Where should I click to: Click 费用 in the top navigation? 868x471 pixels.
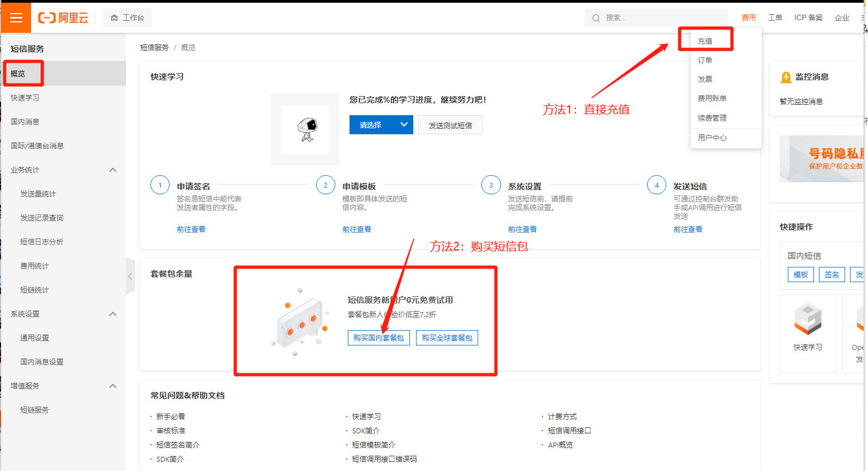tap(749, 17)
